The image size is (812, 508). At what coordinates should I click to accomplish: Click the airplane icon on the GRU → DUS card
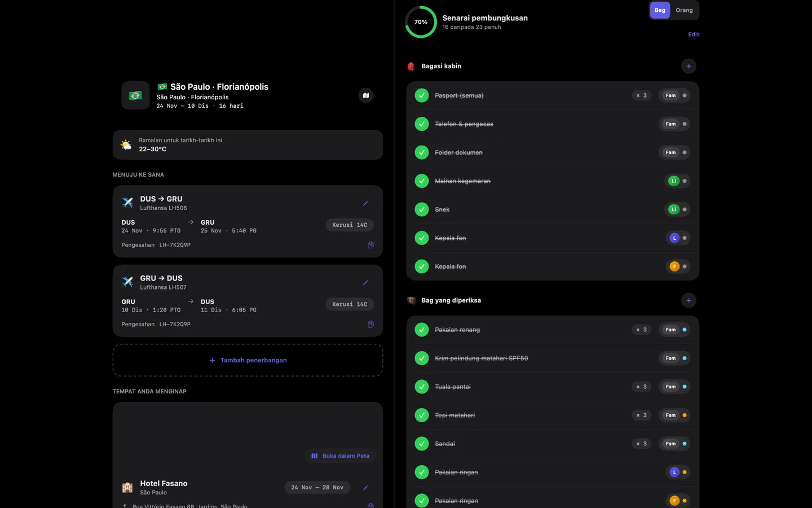pyautogui.click(x=127, y=282)
